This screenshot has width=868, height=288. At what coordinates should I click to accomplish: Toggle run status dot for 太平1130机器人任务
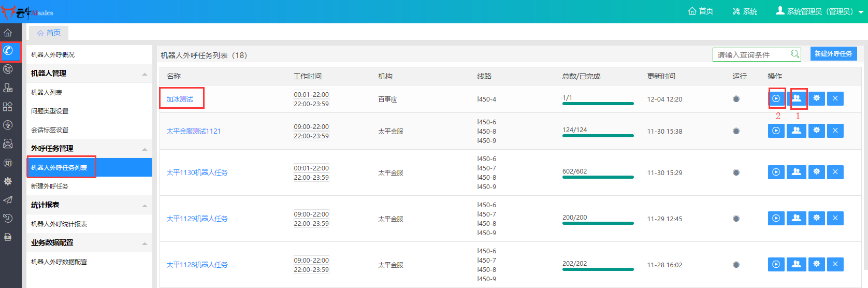[x=736, y=172]
